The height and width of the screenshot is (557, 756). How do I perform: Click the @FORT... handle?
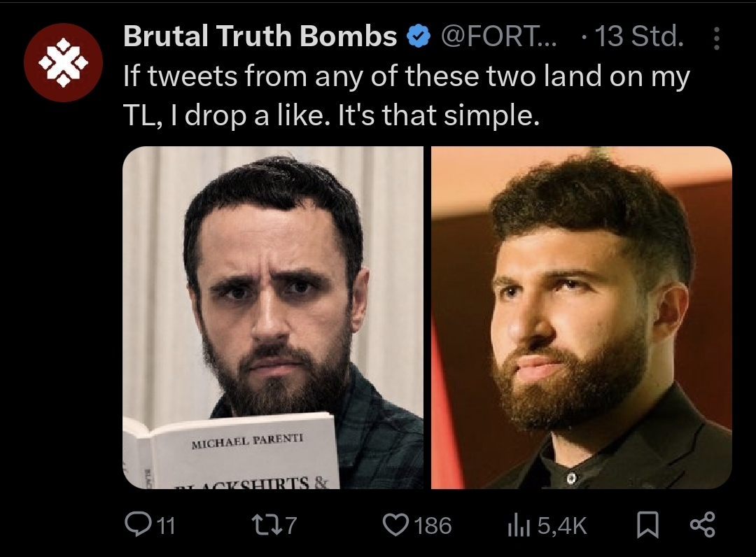pyautogui.click(x=498, y=36)
